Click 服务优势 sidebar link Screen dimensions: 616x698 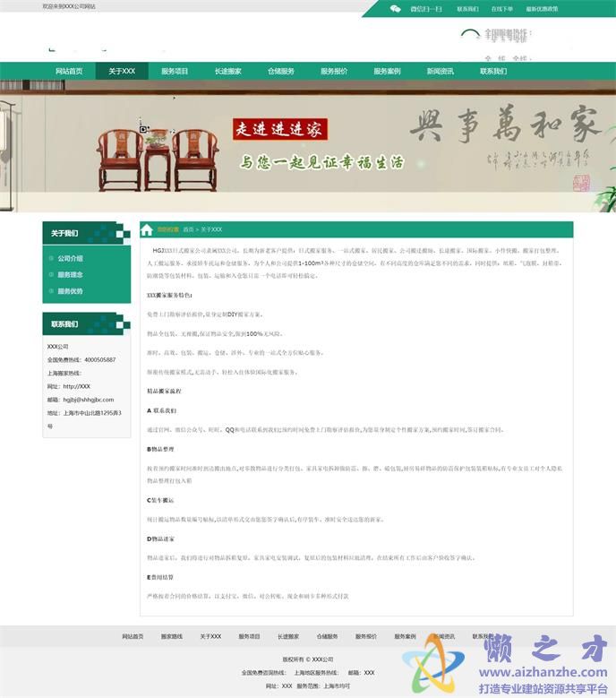pyautogui.click(x=71, y=290)
